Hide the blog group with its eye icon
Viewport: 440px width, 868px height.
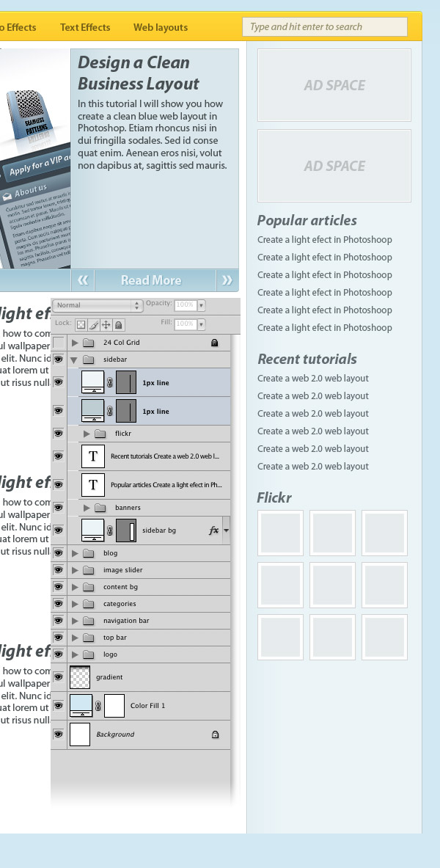click(x=58, y=553)
